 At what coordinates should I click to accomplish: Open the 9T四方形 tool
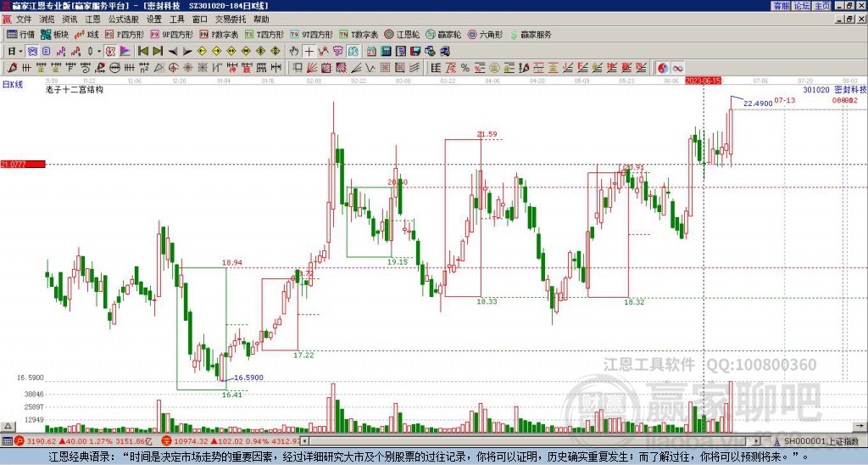click(x=312, y=34)
